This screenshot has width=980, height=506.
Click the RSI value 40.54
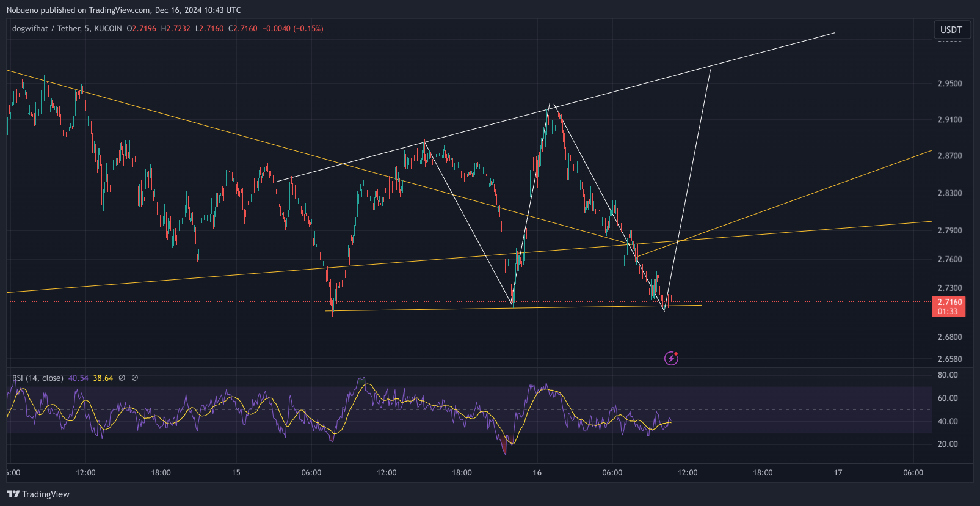[78, 378]
